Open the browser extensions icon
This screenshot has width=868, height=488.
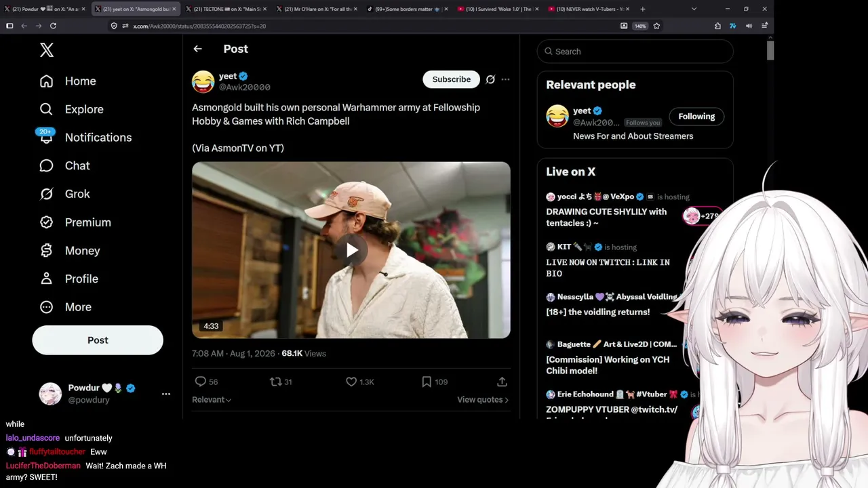717,26
